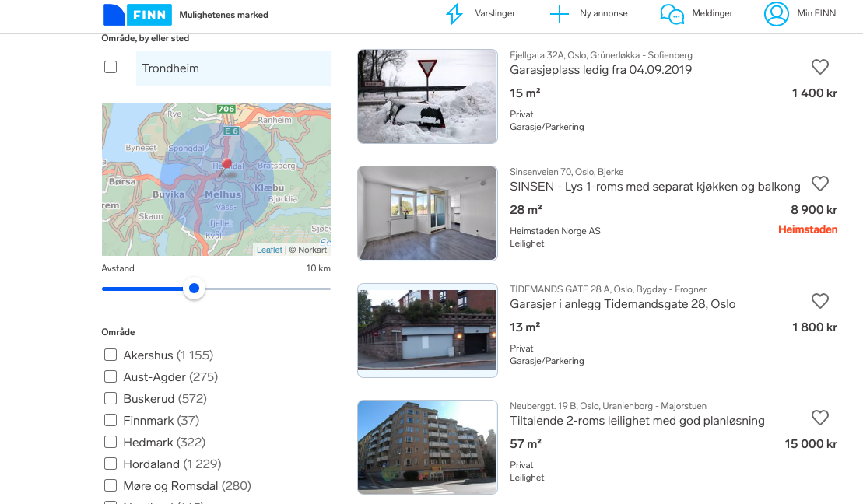
Task: Check the Aust-Agder area filter
Action: [x=111, y=377]
